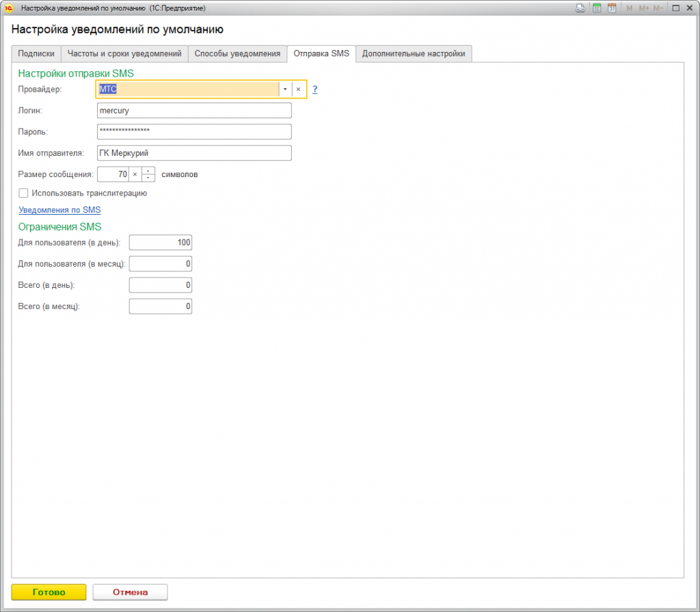The height and width of the screenshot is (612, 700).
Task: Click the print icon in title bar
Action: click(580, 8)
